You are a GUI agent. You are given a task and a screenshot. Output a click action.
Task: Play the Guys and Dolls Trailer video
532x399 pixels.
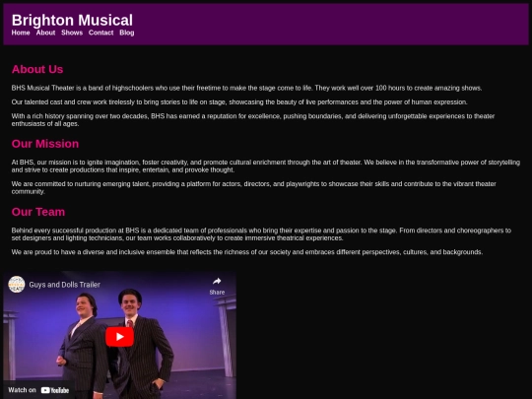(119, 337)
